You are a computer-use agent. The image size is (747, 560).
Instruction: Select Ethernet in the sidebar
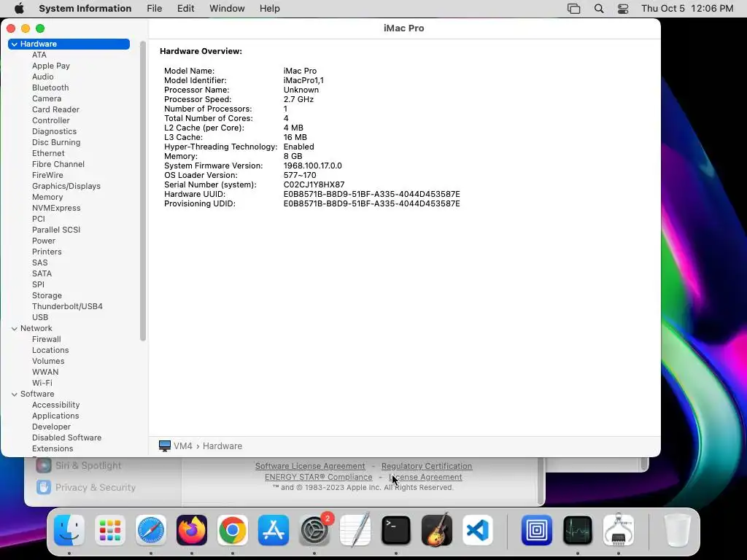[x=48, y=153]
